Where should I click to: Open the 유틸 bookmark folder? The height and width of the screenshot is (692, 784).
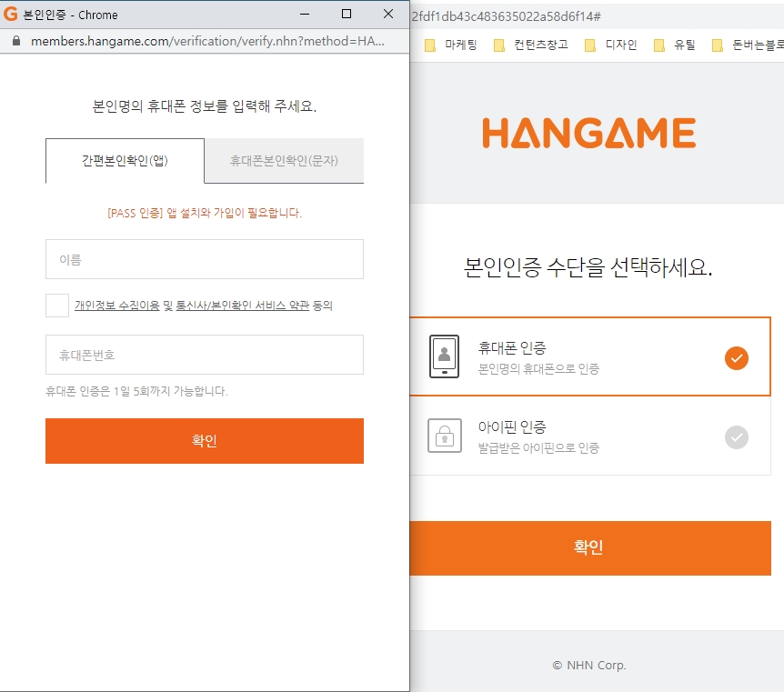click(x=675, y=45)
